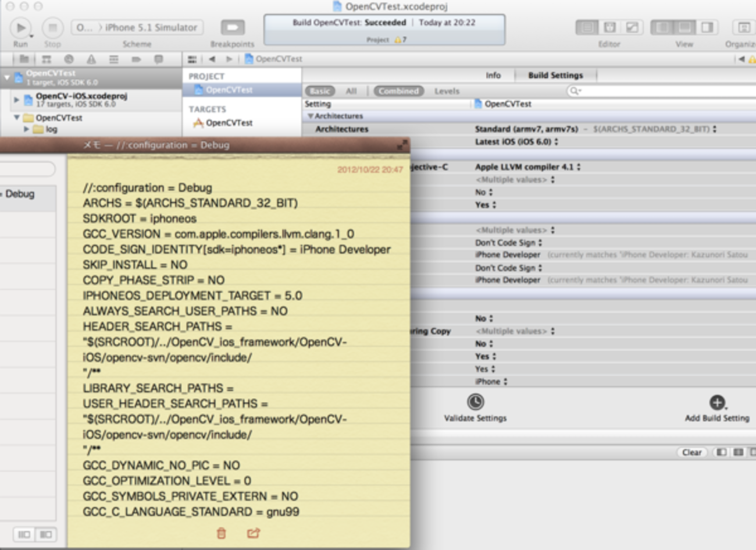Show the Debug navigator
756x550 pixels.
tap(114, 59)
